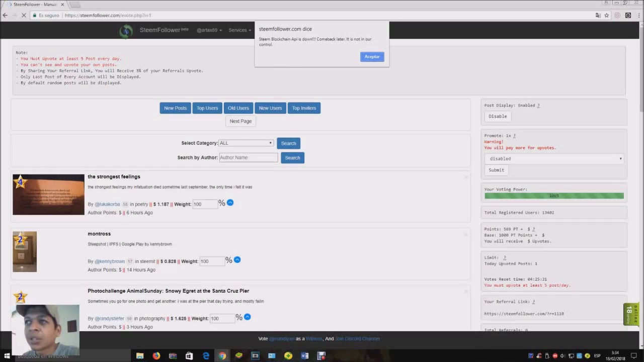Image resolution: width=644 pixels, height=362 pixels.
Task: Click the star badge on Snowy Egret post
Action: (20, 297)
